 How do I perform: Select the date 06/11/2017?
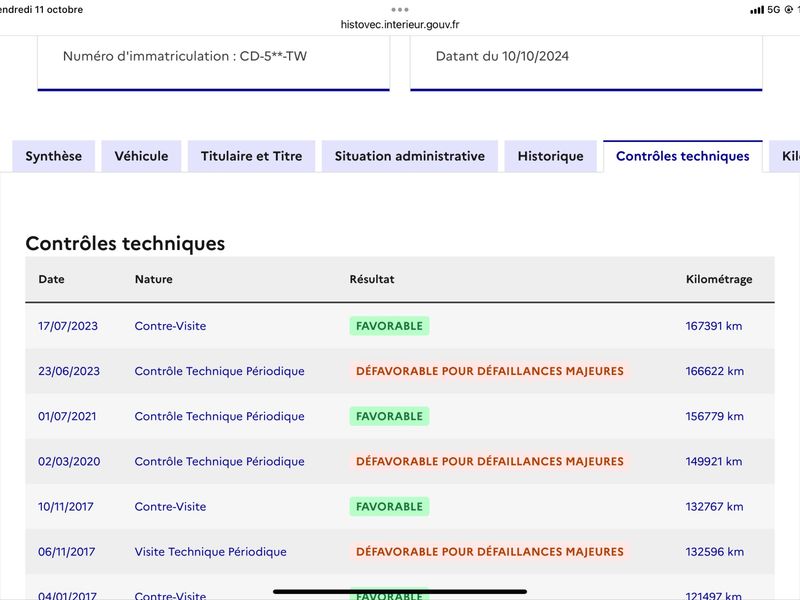coord(66,552)
